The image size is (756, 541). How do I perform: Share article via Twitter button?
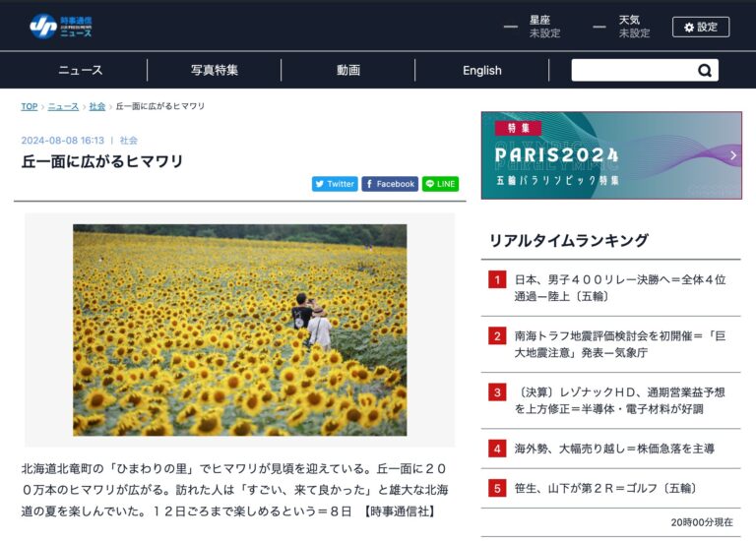pos(335,184)
